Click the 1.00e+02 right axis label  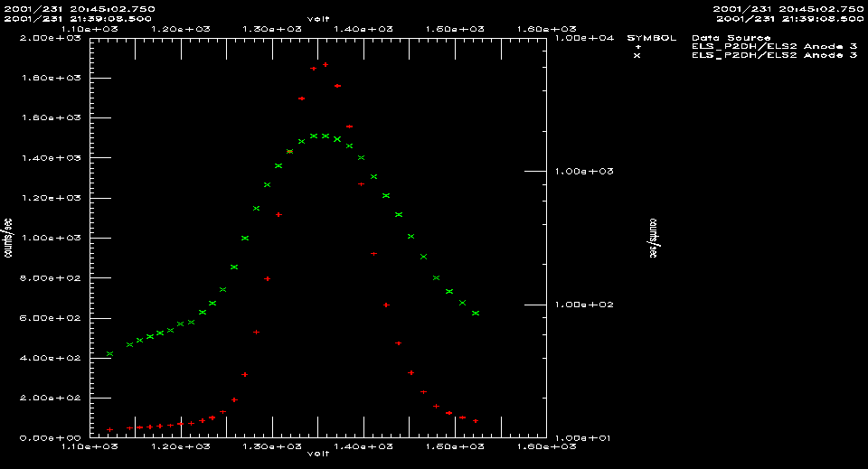click(584, 305)
